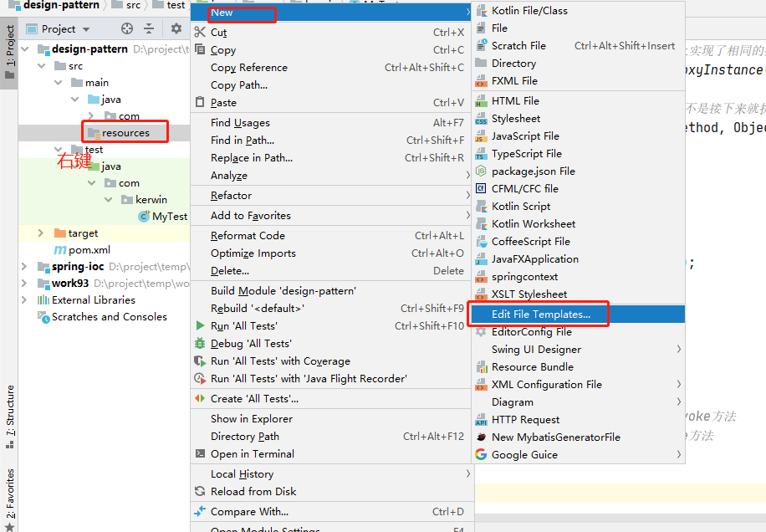
Task: Click the pom.xml Maven icon
Action: 60,250
